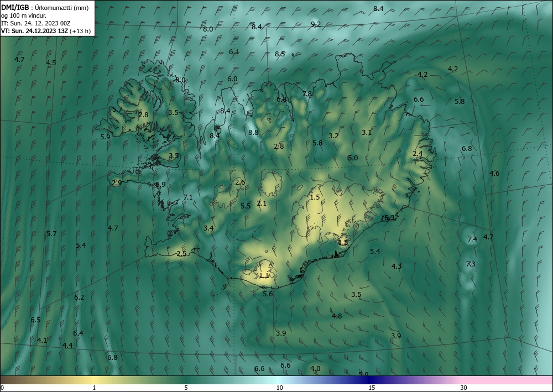This screenshot has width=553, height=392.
Task: Click the 5.3 value on the southeast coast
Action: click(x=389, y=217)
